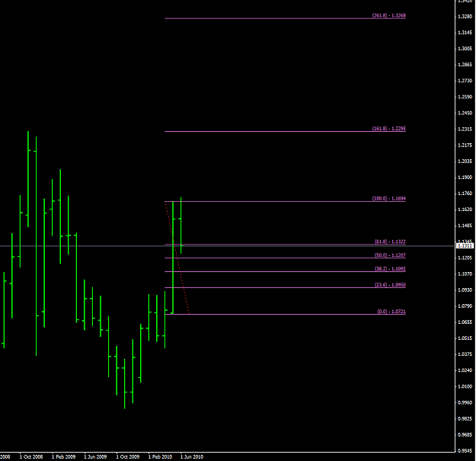The image size is (476, 461).
Task: Select the 1.1900 price scale value
Action: click(x=465, y=178)
